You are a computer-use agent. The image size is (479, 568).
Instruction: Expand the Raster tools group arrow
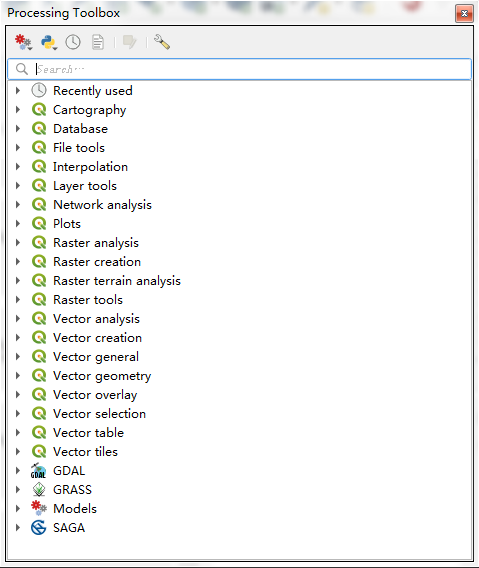coord(18,300)
